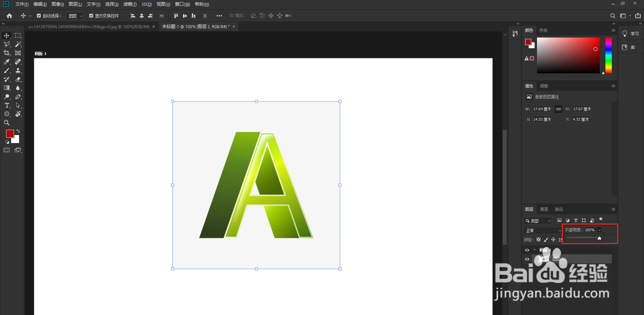Toggle the 显示变换控件 checkbox

coord(91,16)
